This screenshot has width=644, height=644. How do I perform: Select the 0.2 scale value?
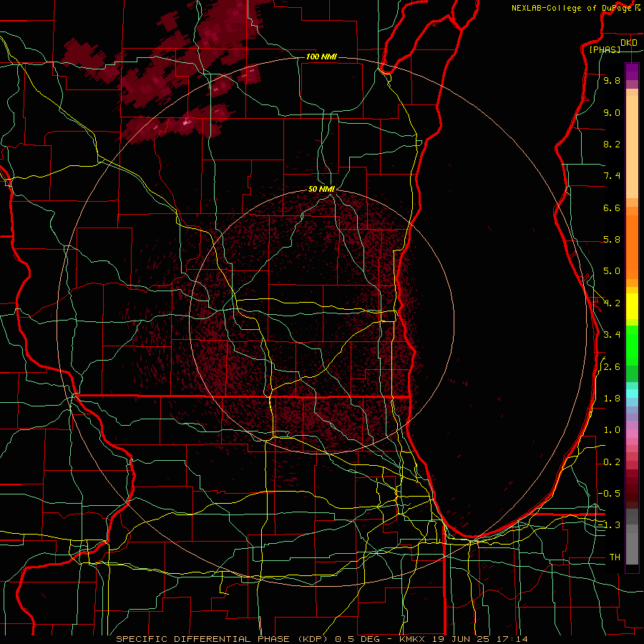612,462
